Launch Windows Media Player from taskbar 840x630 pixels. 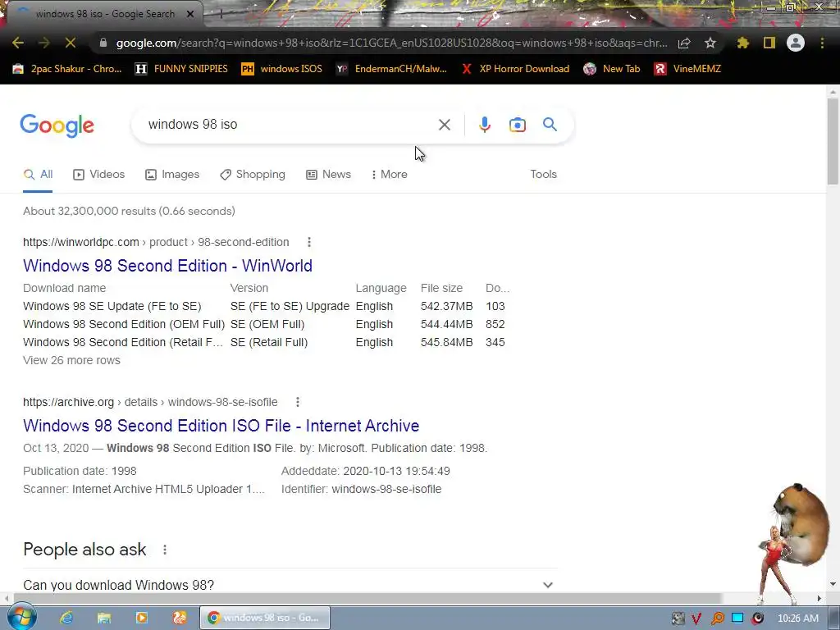pos(142,618)
